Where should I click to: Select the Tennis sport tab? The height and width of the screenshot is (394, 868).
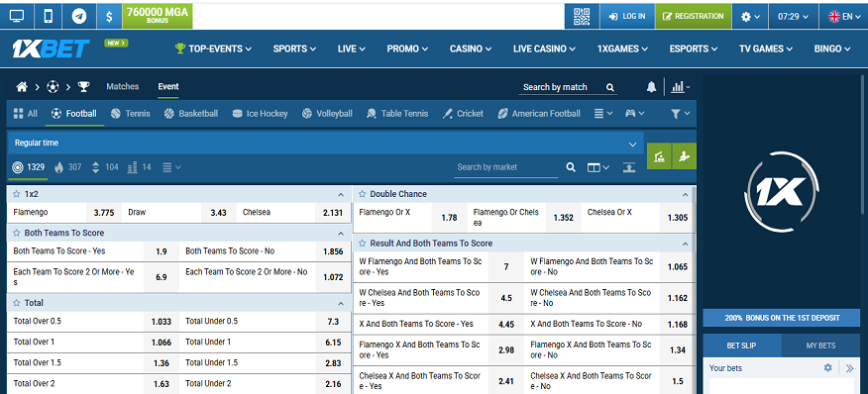(130, 114)
